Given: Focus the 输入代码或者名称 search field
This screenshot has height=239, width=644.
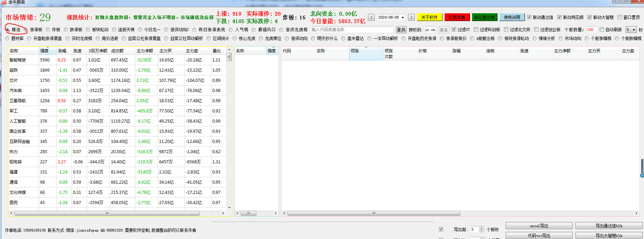Looking at the screenshot, I should coord(352,30).
